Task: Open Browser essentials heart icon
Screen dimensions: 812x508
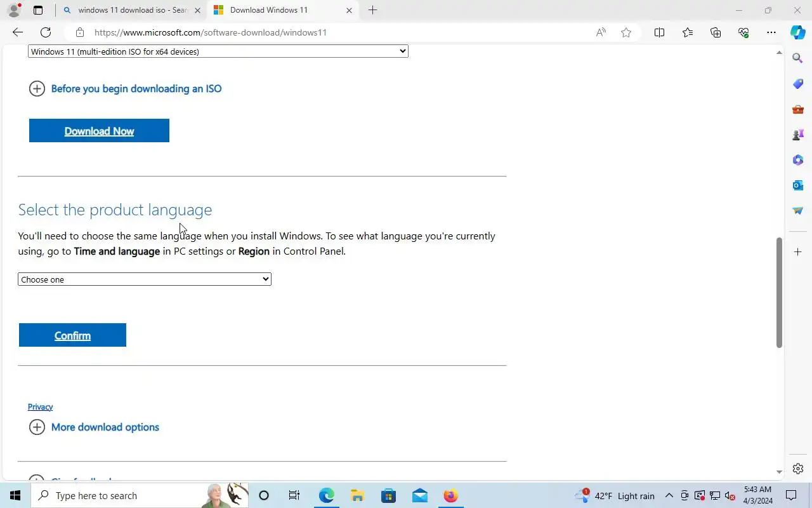Action: (x=743, y=32)
